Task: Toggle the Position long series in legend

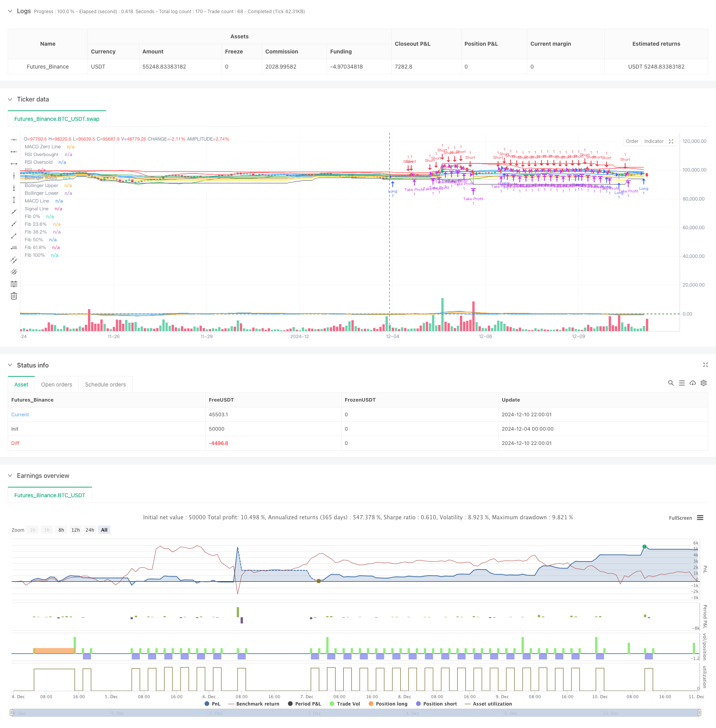Action: point(388,704)
